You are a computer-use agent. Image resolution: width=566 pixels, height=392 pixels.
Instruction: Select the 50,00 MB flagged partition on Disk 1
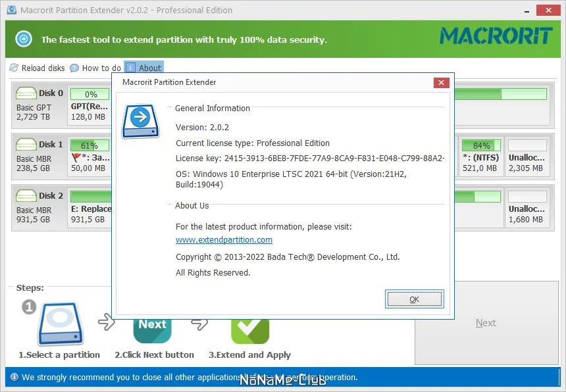90,156
